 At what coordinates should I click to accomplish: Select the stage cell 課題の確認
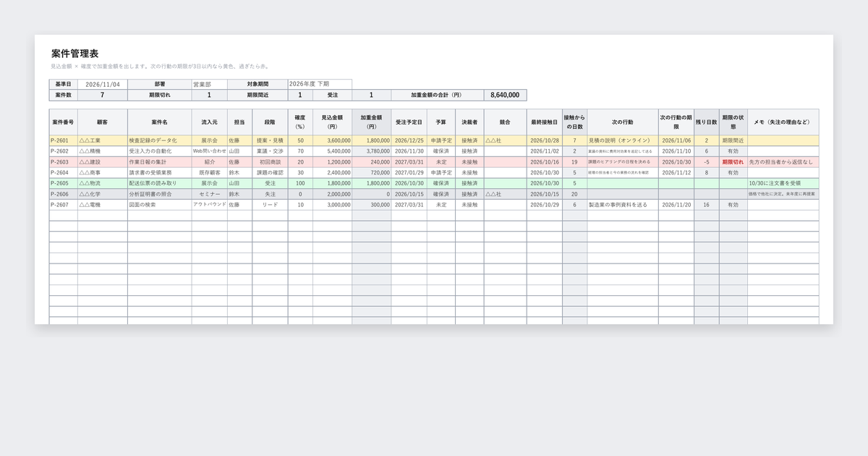[x=270, y=173]
